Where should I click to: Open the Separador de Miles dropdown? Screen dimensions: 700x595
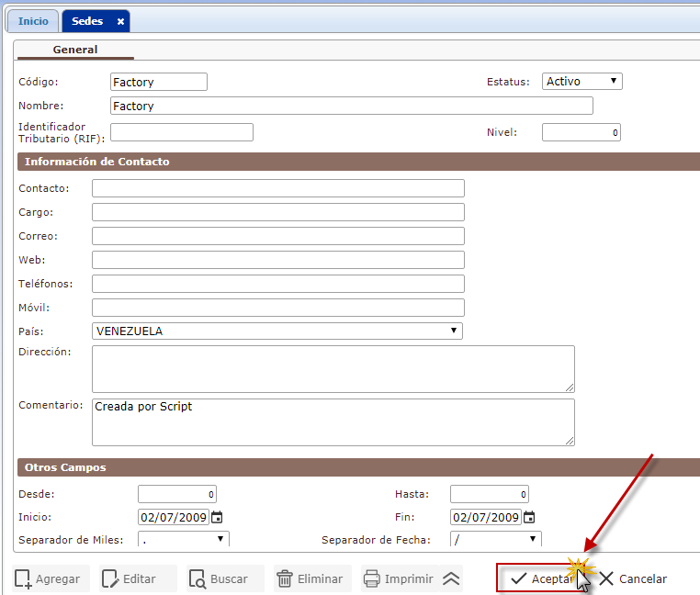184,539
